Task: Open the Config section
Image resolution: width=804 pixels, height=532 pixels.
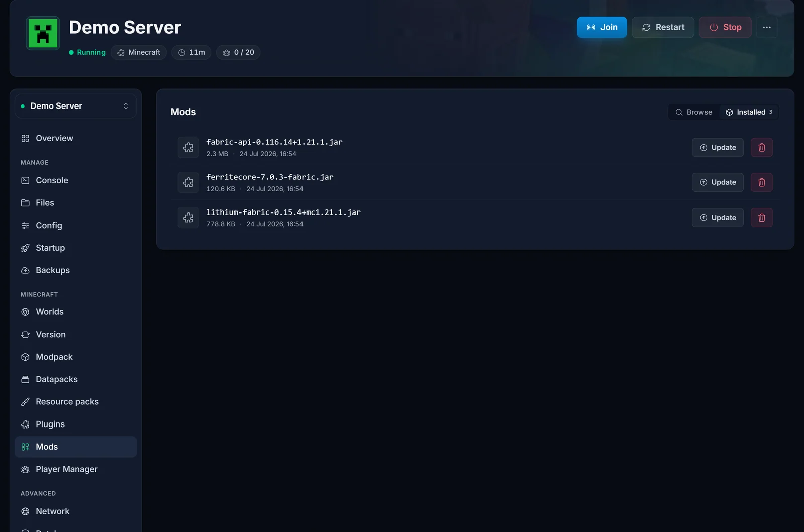Action: (x=75, y=226)
